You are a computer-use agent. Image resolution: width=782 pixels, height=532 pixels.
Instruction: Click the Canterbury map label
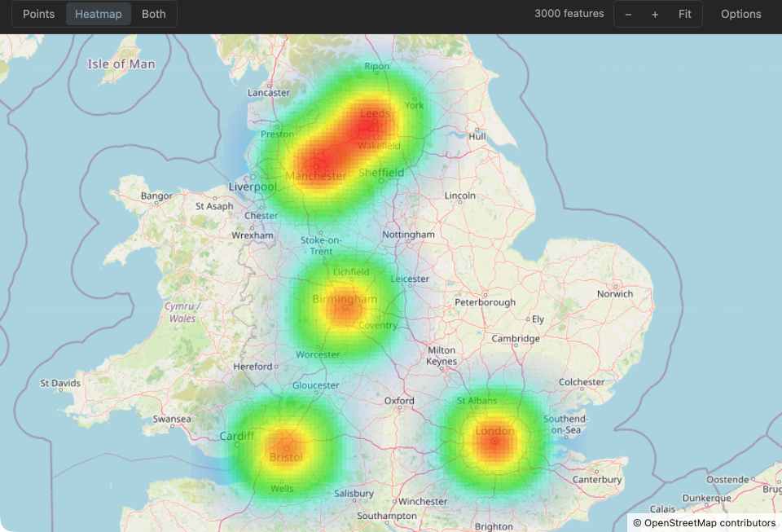click(x=597, y=480)
